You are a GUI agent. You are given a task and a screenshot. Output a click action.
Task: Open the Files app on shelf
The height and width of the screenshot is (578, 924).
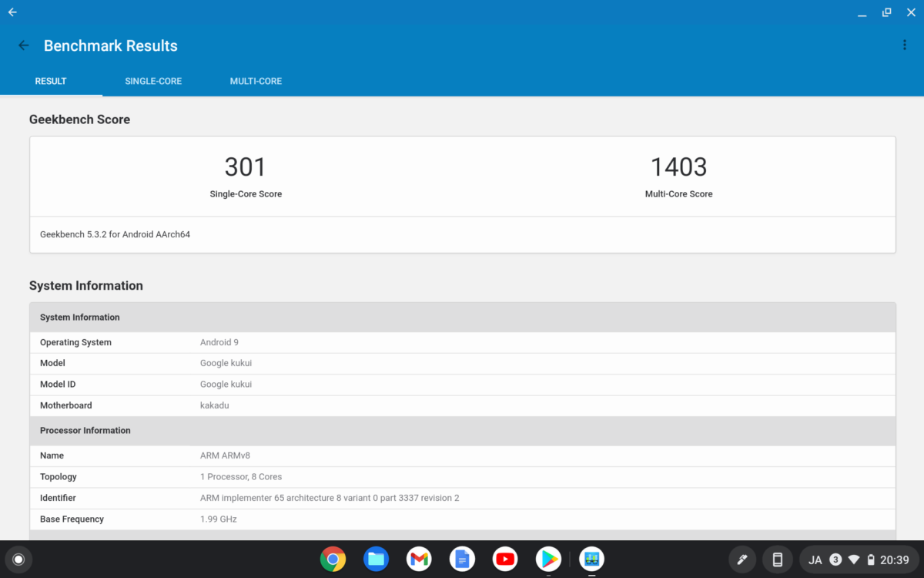coord(376,559)
